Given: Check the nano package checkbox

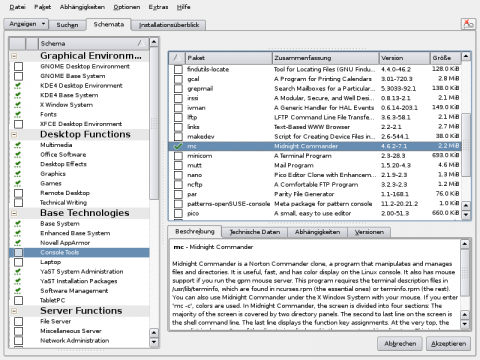Looking at the screenshot, I should point(178,175).
